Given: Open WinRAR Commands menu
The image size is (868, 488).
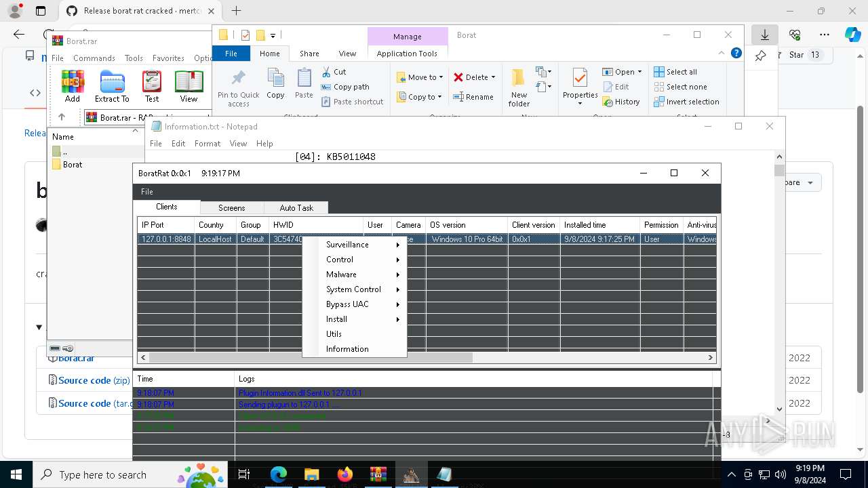Looking at the screenshot, I should point(94,58).
